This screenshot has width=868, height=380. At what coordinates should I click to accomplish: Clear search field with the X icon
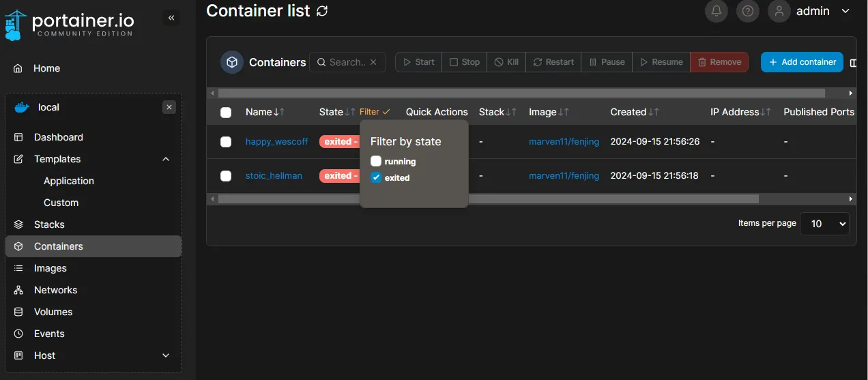click(x=373, y=62)
